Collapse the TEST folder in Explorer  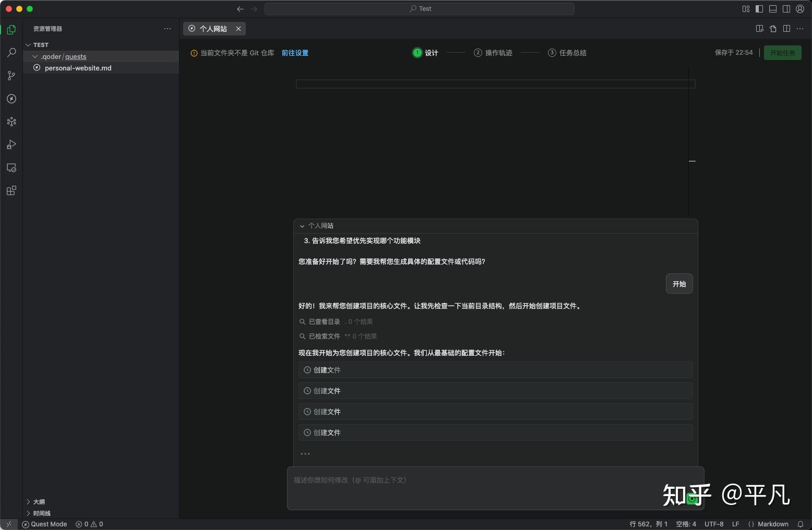click(x=29, y=45)
